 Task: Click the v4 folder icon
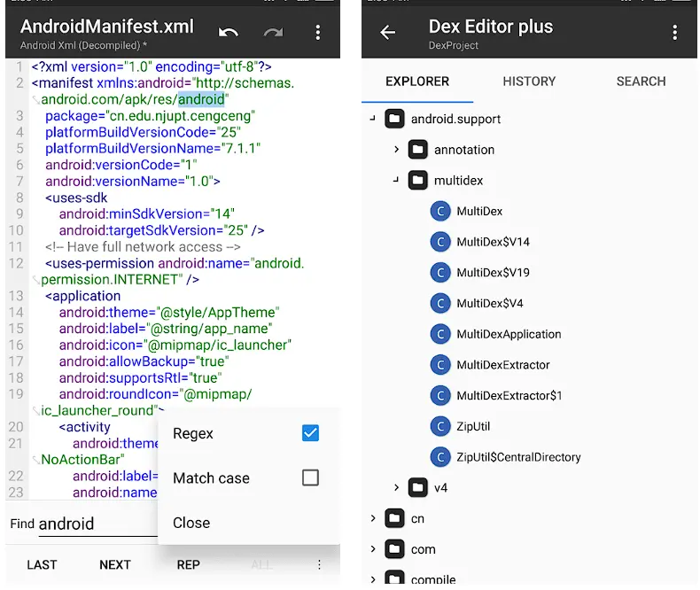click(x=418, y=487)
